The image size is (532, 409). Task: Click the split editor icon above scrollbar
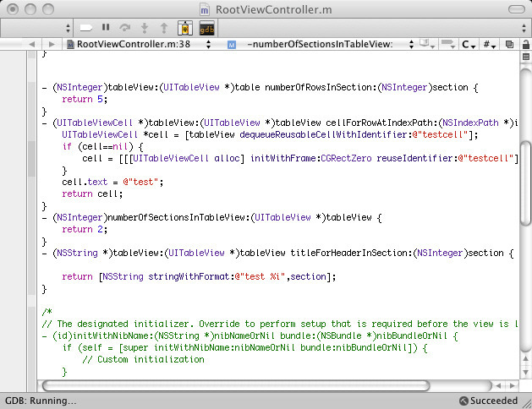[x=526, y=57]
